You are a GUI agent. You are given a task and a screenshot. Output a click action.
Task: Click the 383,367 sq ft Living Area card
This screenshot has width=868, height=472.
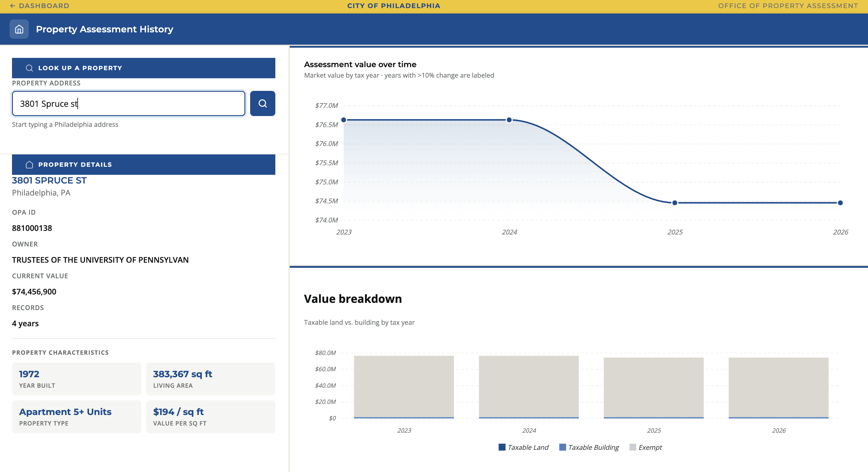point(211,379)
